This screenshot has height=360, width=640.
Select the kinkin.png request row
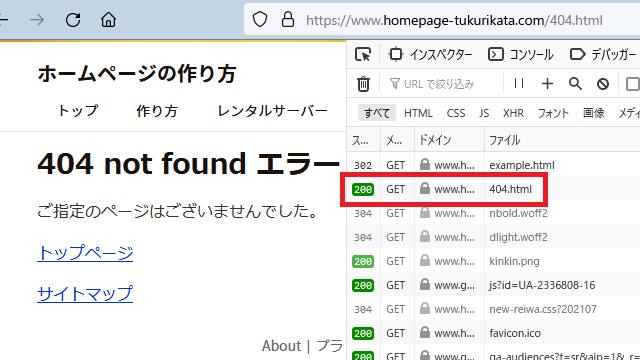pyautogui.click(x=493, y=261)
